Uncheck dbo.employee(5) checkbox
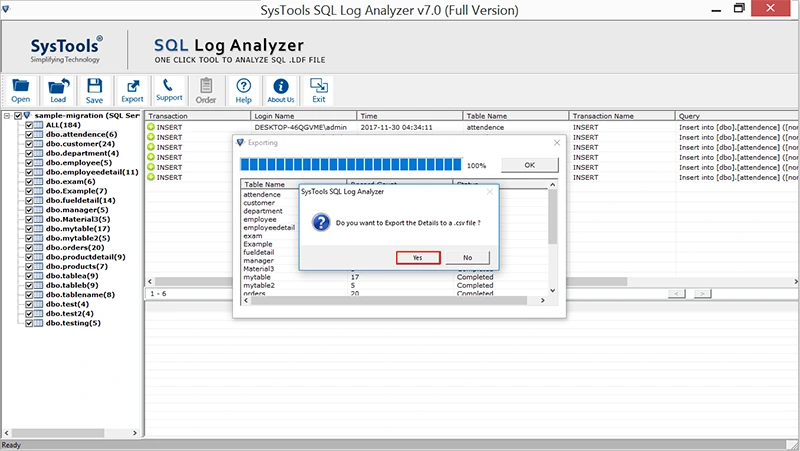The width and height of the screenshot is (800, 451). [x=29, y=163]
